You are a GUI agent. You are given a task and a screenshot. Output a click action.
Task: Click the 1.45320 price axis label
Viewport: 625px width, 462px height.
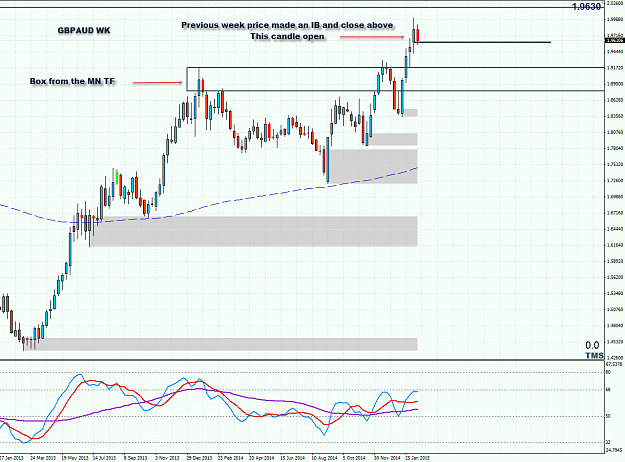(x=615, y=342)
